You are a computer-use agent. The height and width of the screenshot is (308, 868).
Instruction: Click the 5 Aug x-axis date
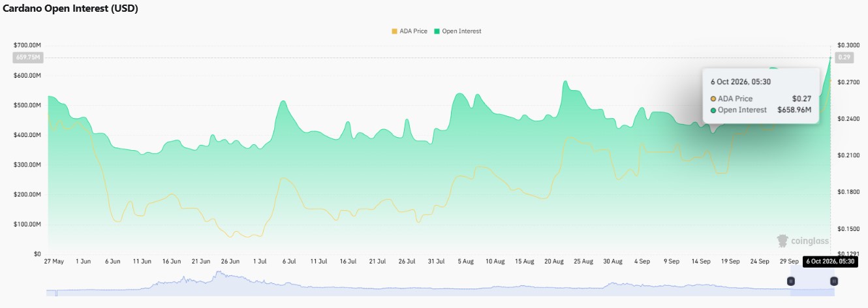coord(465,261)
